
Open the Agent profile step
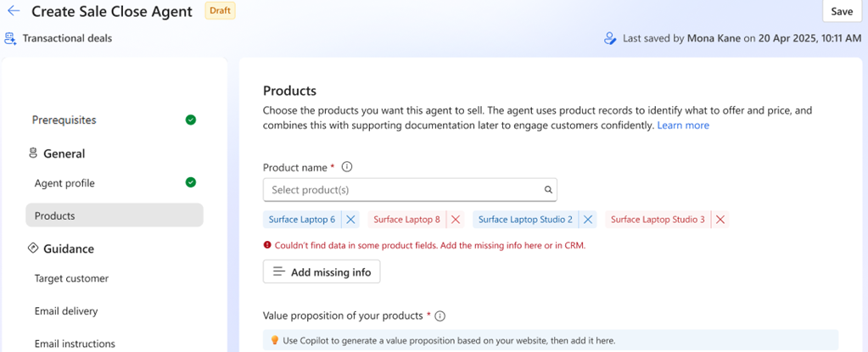[x=64, y=183]
